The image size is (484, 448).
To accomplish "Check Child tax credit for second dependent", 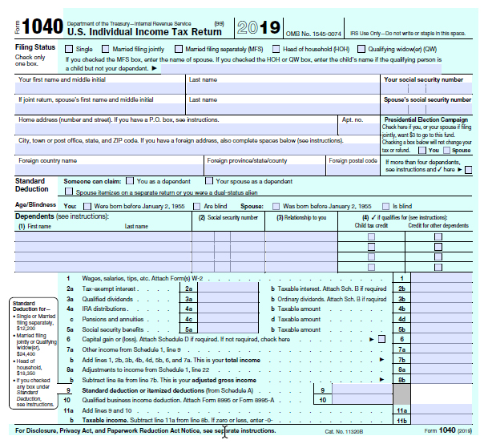I will [371, 247].
